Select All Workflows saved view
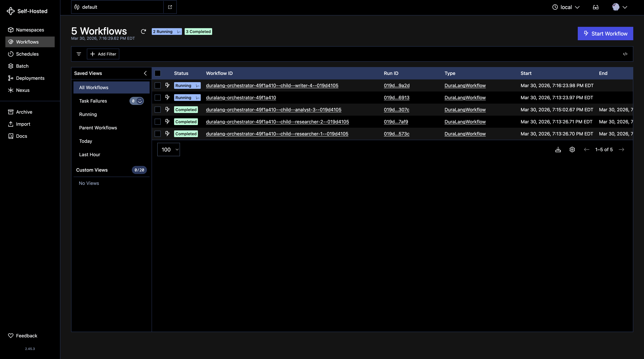 pyautogui.click(x=112, y=87)
